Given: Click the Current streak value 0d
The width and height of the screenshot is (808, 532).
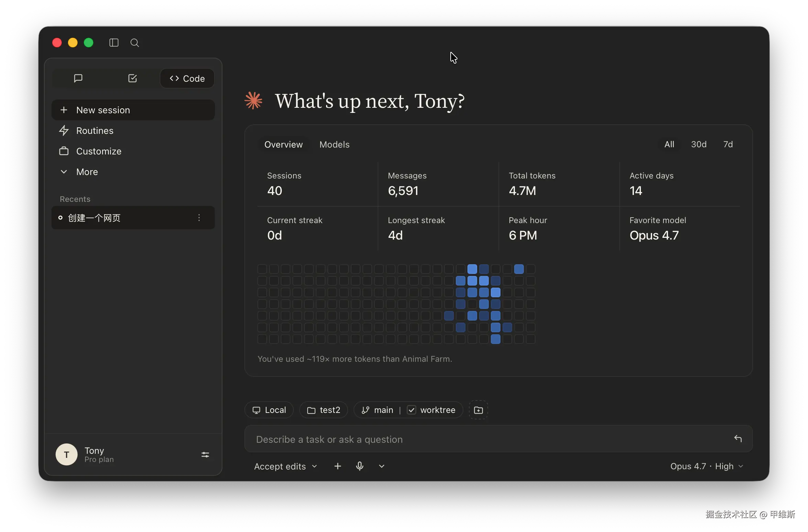Looking at the screenshot, I should click(275, 235).
